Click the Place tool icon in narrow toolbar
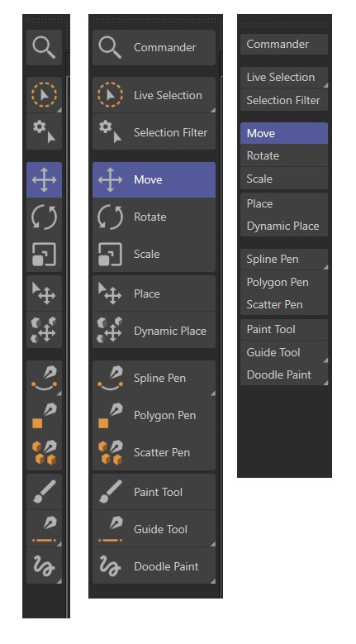 (45, 293)
